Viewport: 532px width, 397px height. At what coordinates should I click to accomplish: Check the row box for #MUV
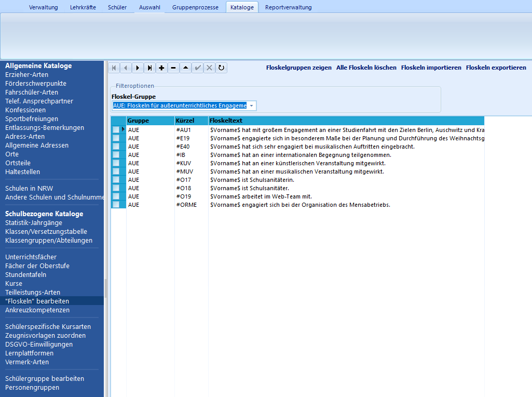tap(116, 171)
